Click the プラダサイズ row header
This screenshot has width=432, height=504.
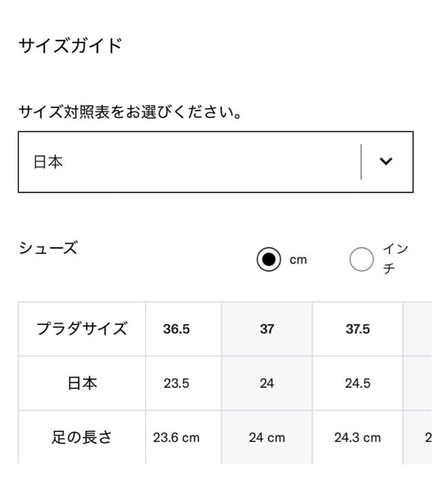82,329
